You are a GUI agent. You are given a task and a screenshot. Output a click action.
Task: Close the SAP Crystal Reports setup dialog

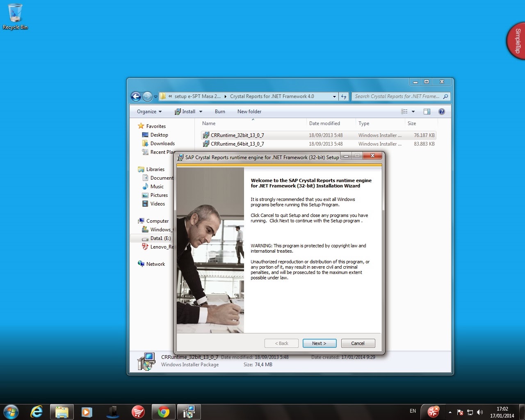coord(372,156)
